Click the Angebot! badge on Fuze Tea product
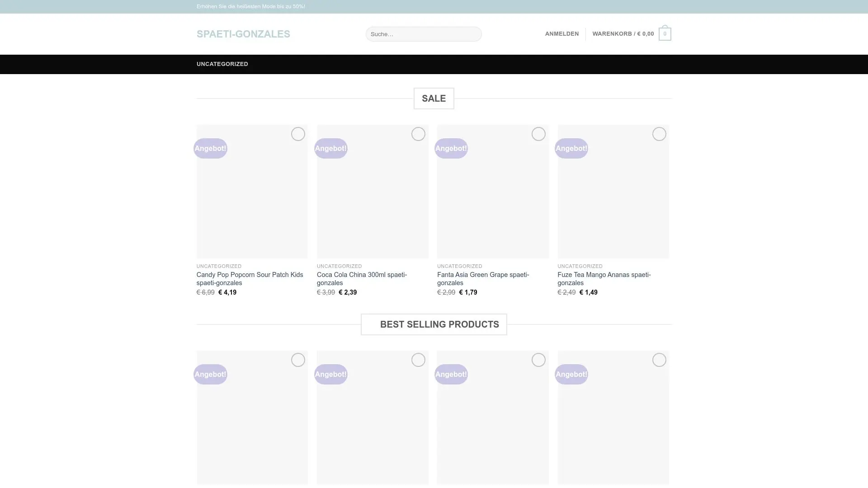868x488 pixels. tap(571, 149)
